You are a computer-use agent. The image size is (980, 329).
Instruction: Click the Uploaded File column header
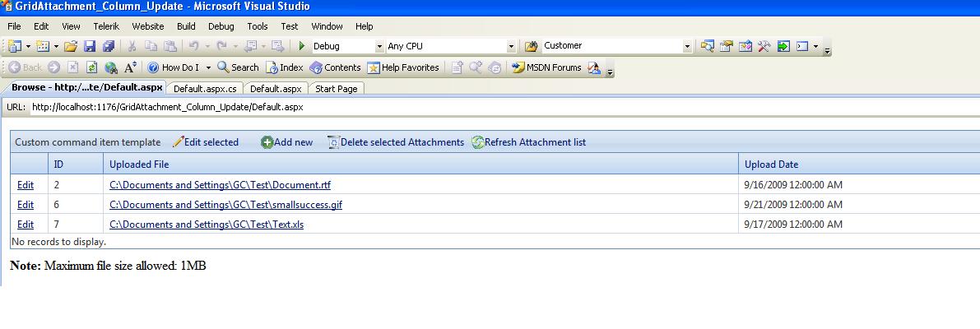click(x=420, y=164)
